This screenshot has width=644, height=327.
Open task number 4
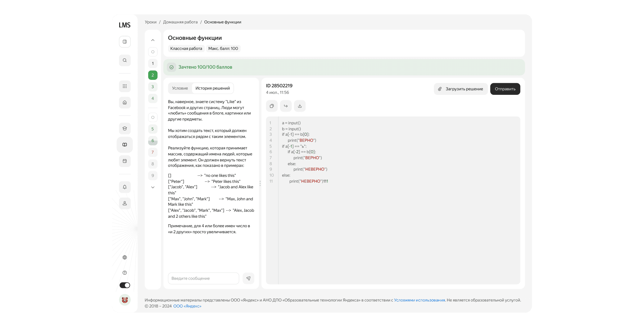[153, 98]
